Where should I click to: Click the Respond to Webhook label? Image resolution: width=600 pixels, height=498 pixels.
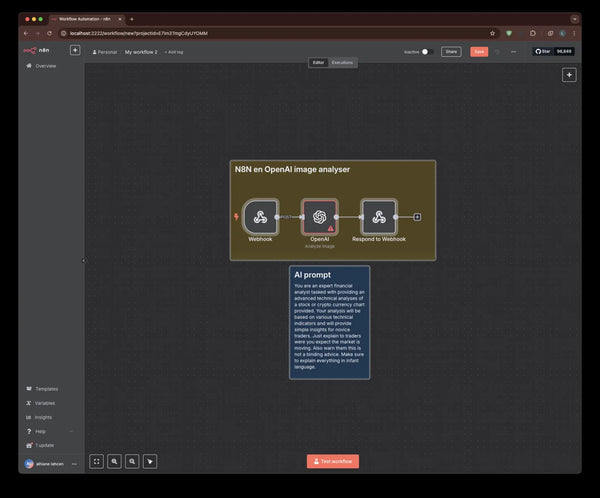point(379,239)
